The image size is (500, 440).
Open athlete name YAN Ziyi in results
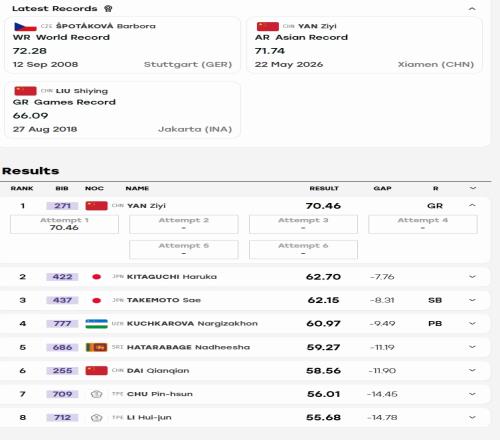click(146, 206)
